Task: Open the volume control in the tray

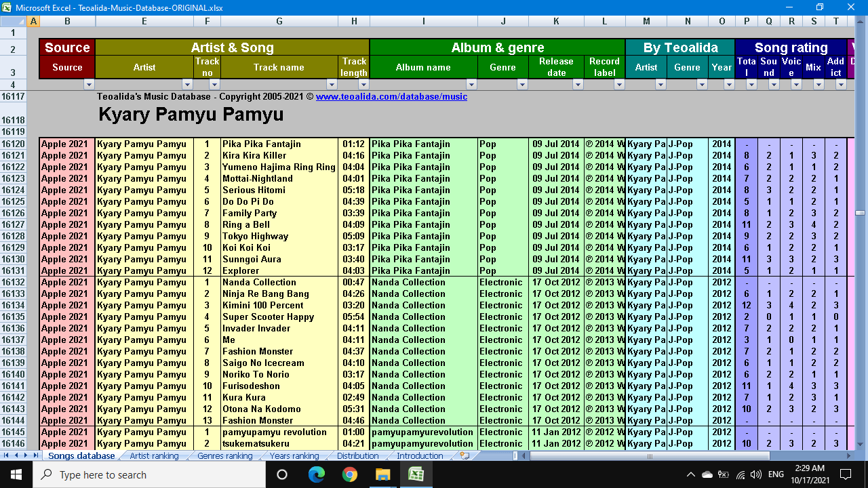Action: click(x=756, y=474)
